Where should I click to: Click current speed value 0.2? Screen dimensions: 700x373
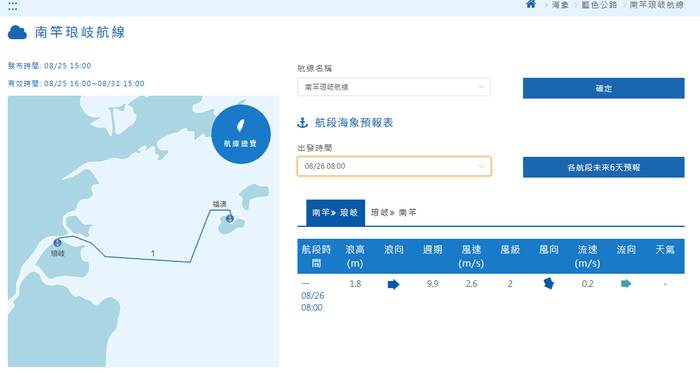pos(588,284)
